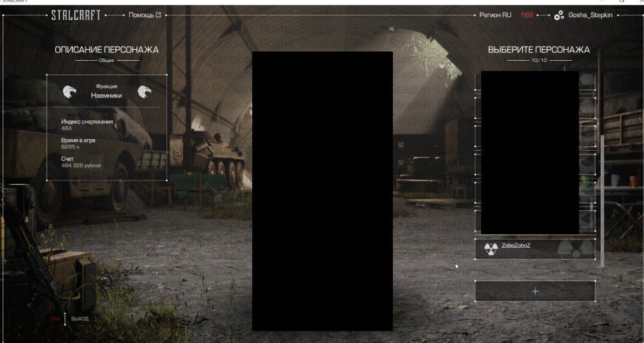Select the ZoboZoboZ character name
Screen dimensions: 644x343
516,245
